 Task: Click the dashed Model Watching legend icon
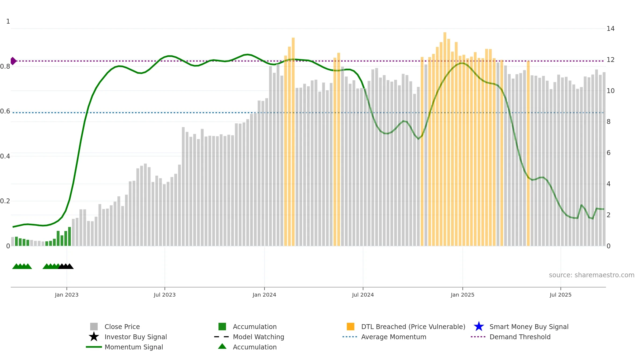(x=222, y=337)
